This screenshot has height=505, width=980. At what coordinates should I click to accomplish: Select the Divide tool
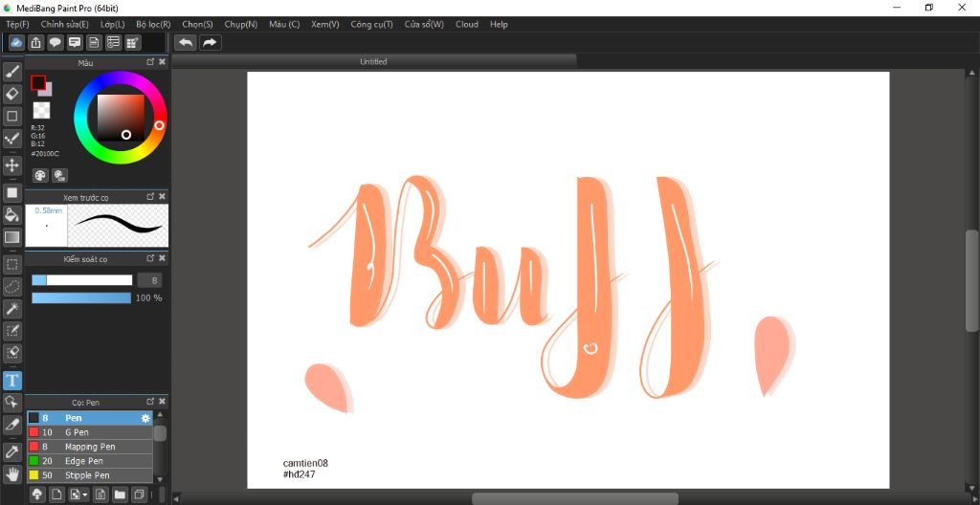[x=11, y=425]
